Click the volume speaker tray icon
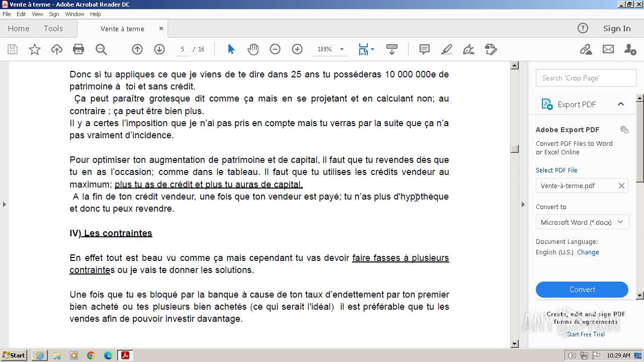The image size is (644, 362). click(x=573, y=355)
